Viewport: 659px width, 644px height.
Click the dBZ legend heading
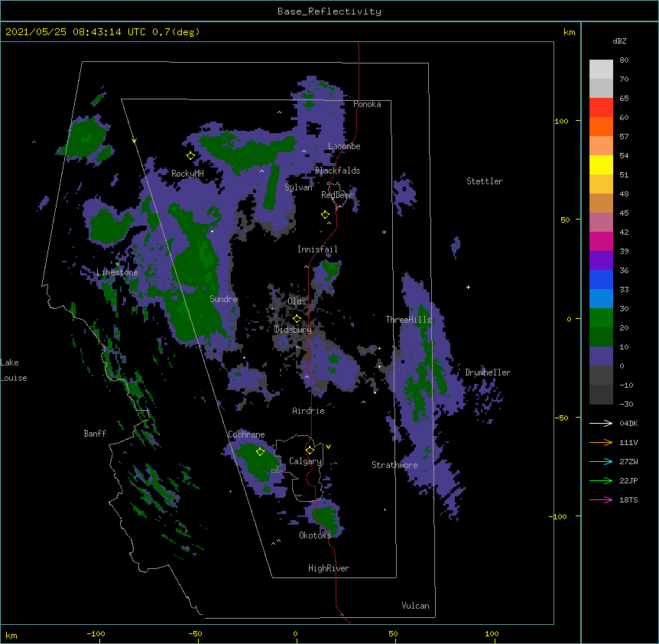pos(619,41)
